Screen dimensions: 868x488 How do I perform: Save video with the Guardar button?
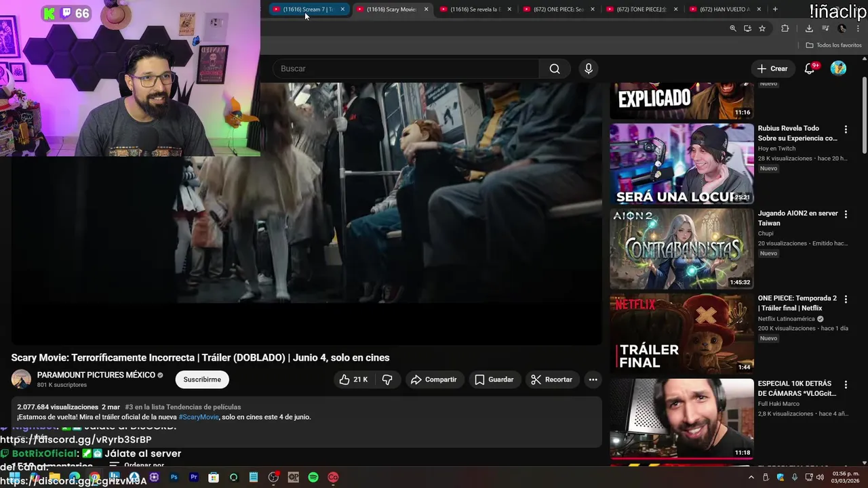pyautogui.click(x=494, y=380)
